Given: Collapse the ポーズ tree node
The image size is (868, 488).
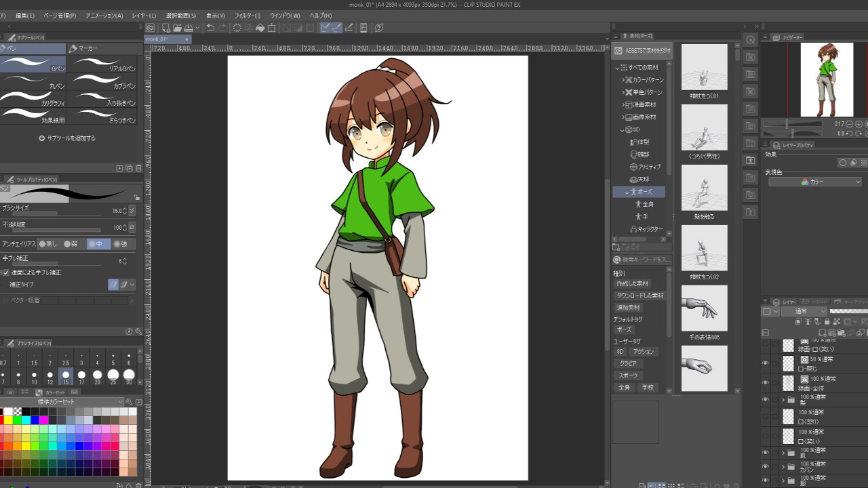Looking at the screenshot, I should click(x=627, y=192).
